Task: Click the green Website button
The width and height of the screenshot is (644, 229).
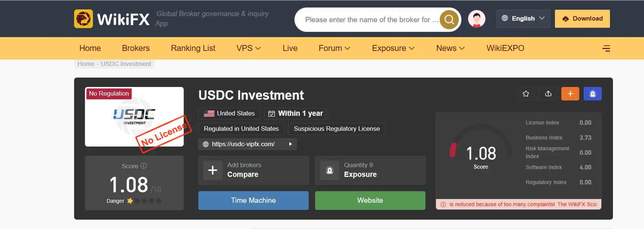Action: click(370, 201)
